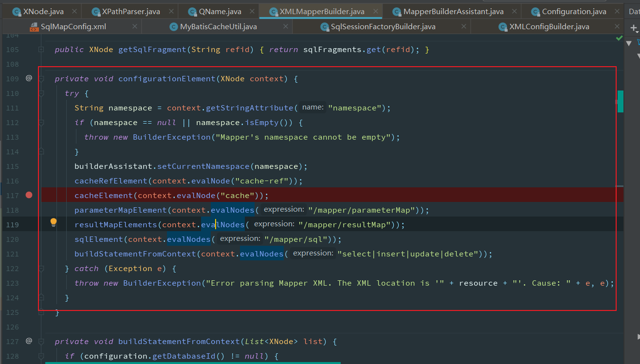Click line number 118 in the gutter

coord(12,210)
